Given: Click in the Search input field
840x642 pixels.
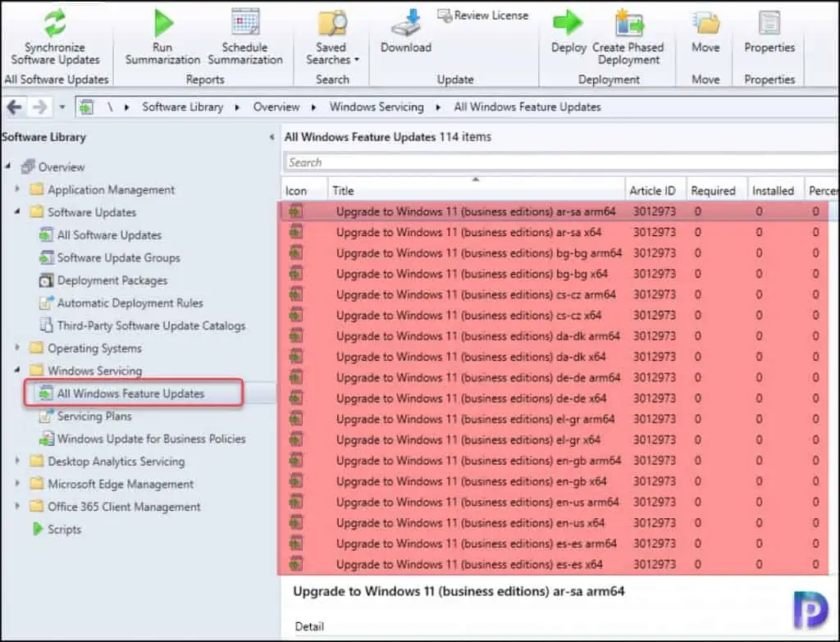Looking at the screenshot, I should (x=559, y=162).
